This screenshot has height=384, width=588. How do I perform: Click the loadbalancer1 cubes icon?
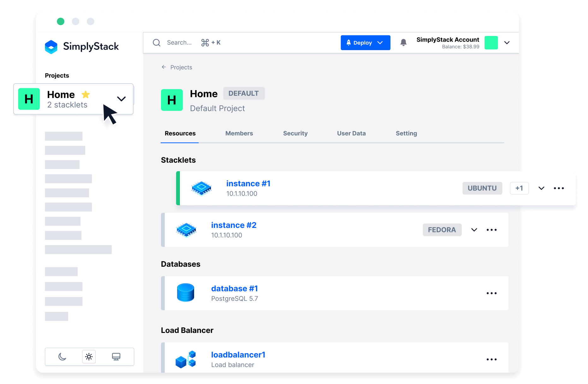(186, 359)
